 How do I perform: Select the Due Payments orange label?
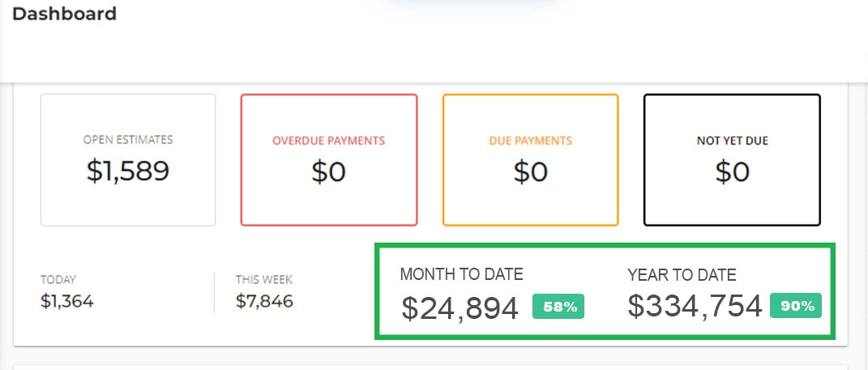[x=530, y=140]
